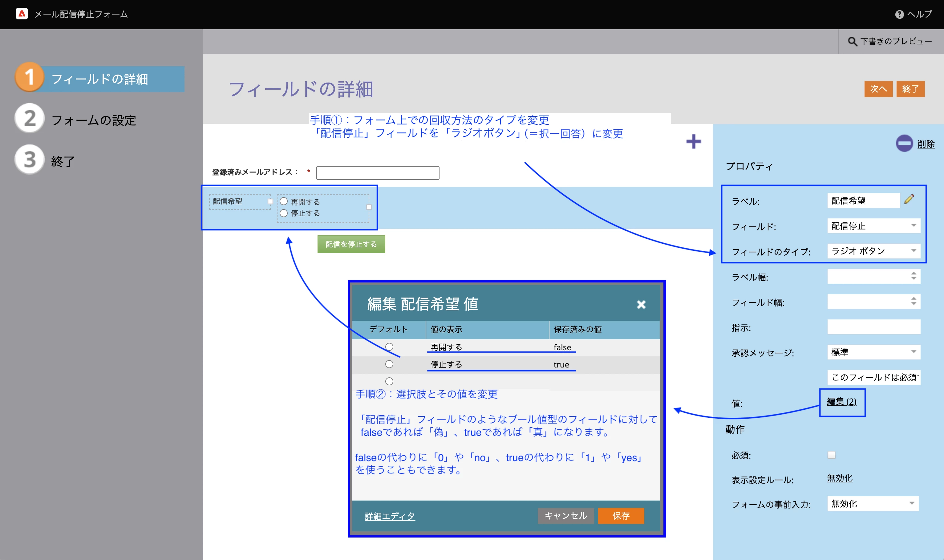The image size is (944, 560).
Task: Click the Adobe logo icon
Action: (x=22, y=14)
